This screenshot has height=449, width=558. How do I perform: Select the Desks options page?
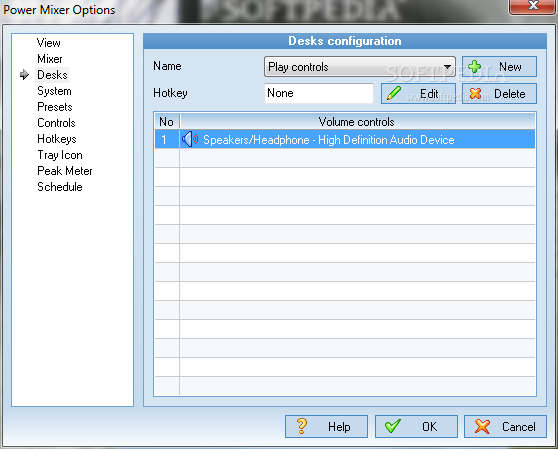pos(52,75)
